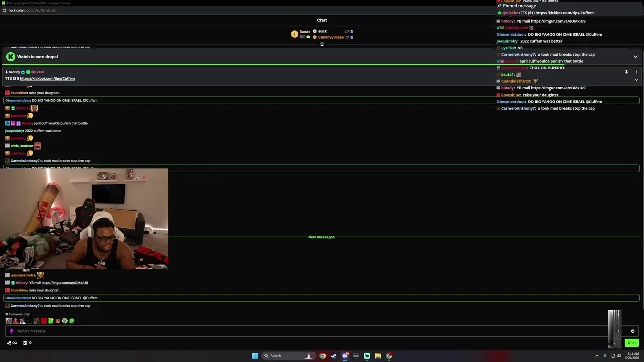Click the streamer webcam overlay
This screenshot has height=362, width=644.
(x=84, y=219)
